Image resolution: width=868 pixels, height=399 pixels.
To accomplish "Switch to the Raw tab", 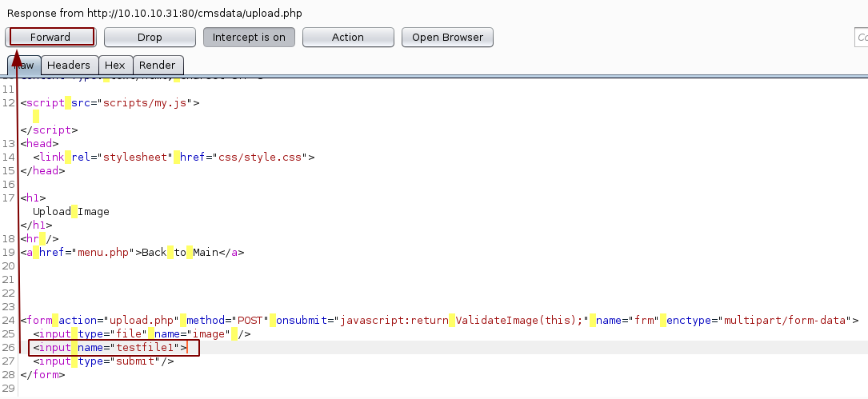I will point(24,66).
